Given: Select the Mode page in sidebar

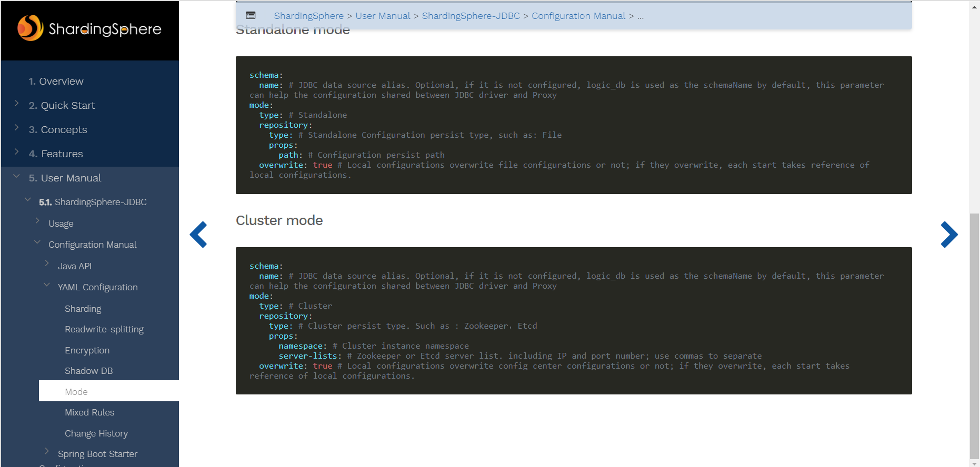Looking at the screenshot, I should point(109,391).
